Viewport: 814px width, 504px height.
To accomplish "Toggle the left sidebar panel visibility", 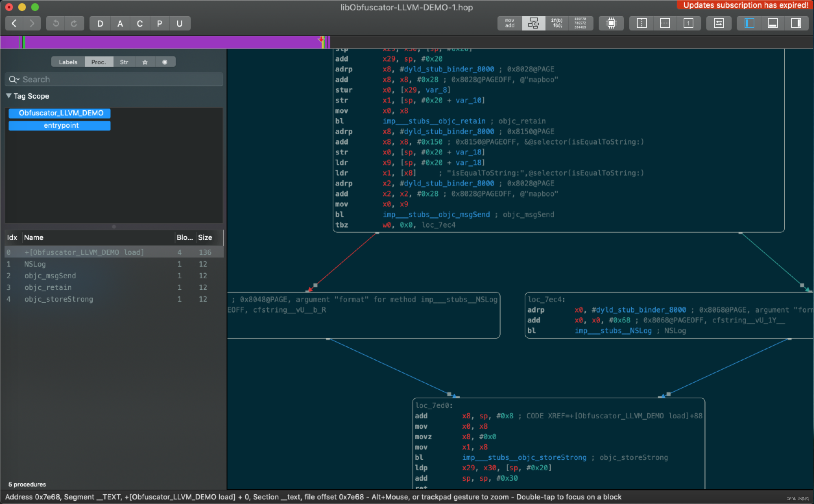I will pyautogui.click(x=749, y=23).
